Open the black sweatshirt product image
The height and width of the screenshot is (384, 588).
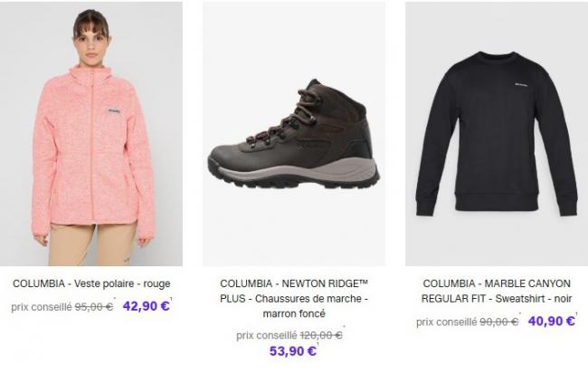pyautogui.click(x=497, y=134)
